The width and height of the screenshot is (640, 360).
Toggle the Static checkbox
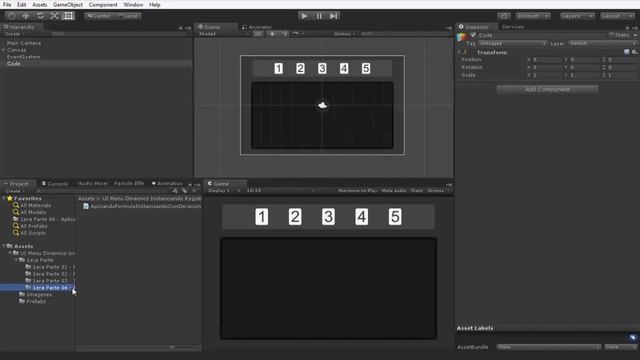pyautogui.click(x=611, y=35)
